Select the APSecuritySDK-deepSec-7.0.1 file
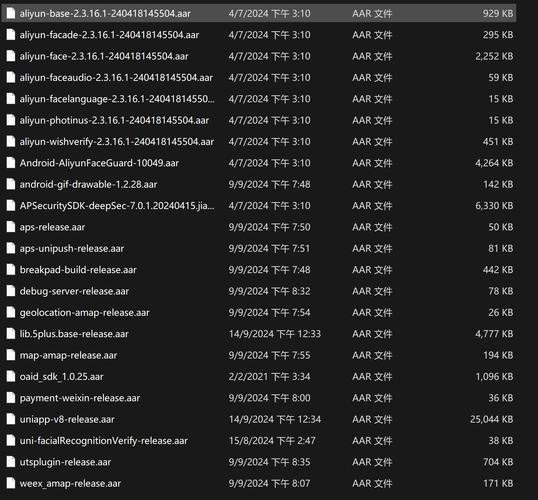The width and height of the screenshot is (538, 500). [x=117, y=206]
